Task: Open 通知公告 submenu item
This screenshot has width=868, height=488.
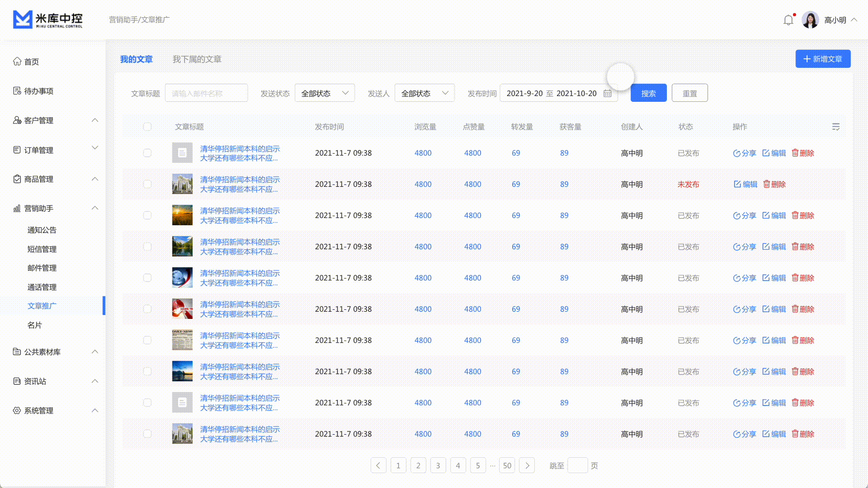Action: coord(42,230)
